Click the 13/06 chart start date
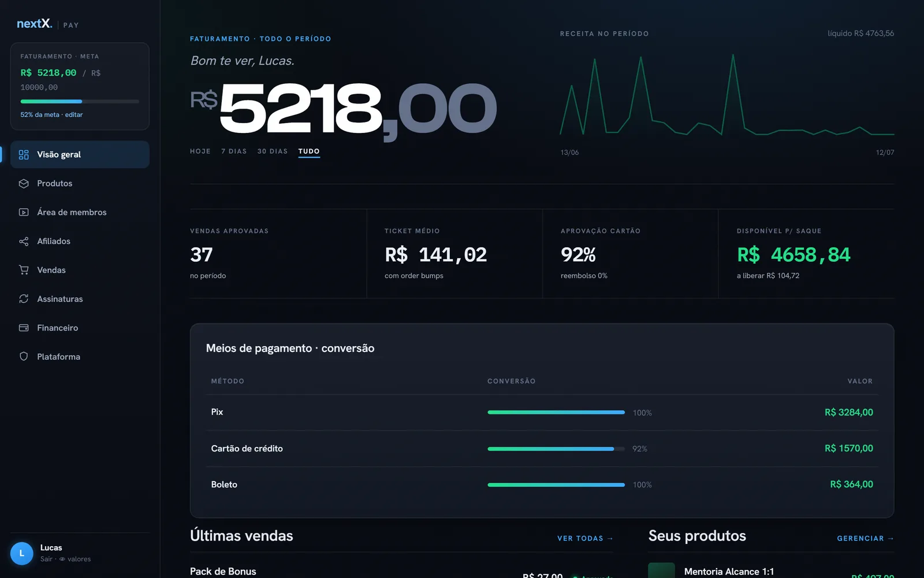This screenshot has height=578, width=924. (569, 153)
